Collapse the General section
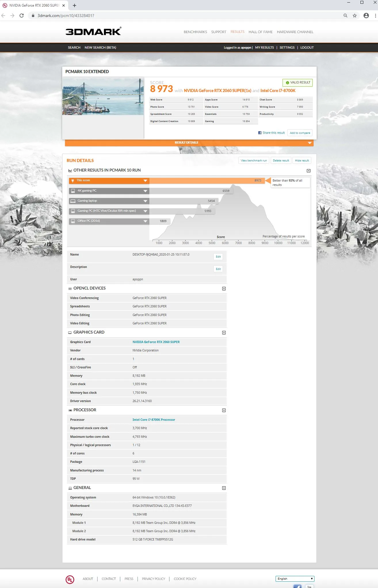This screenshot has height=588, width=378. (224, 488)
